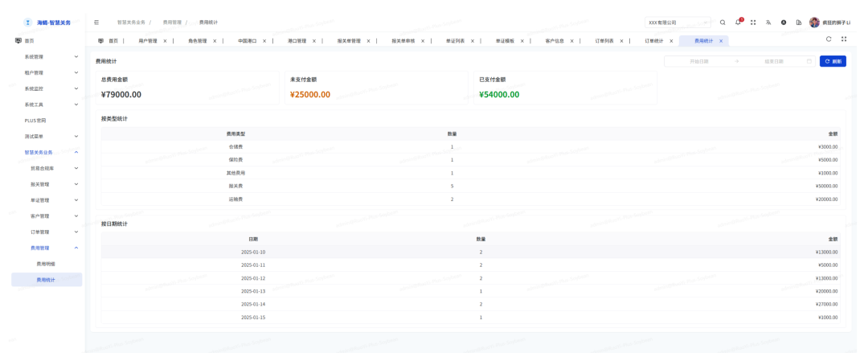The height and width of the screenshot is (353, 868).
Task: Close the 报关单管理 tab
Action: click(x=368, y=41)
